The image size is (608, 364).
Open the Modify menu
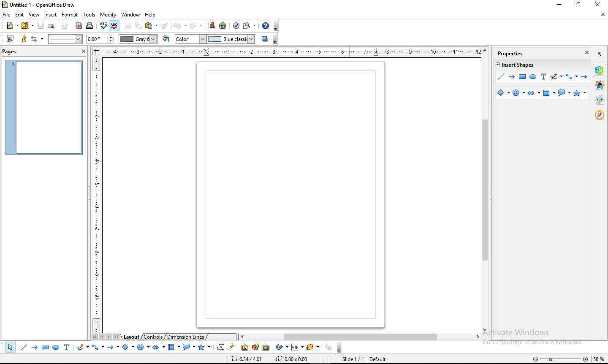click(108, 14)
